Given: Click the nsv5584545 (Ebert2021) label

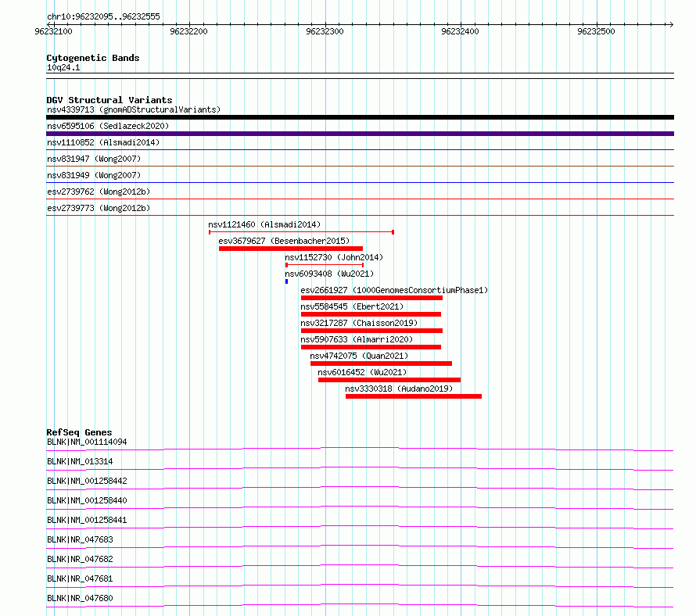Looking at the screenshot, I should [x=352, y=306].
